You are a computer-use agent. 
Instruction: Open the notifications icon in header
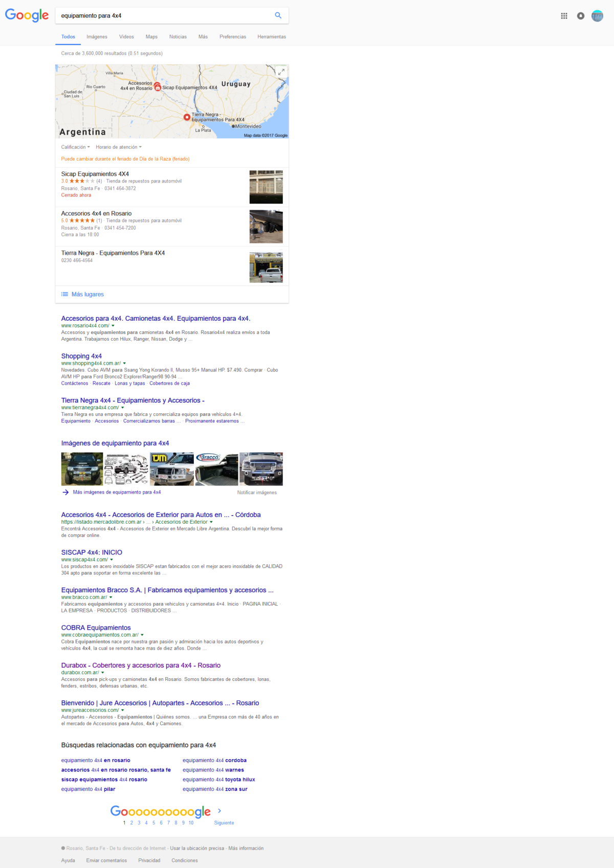click(x=580, y=16)
